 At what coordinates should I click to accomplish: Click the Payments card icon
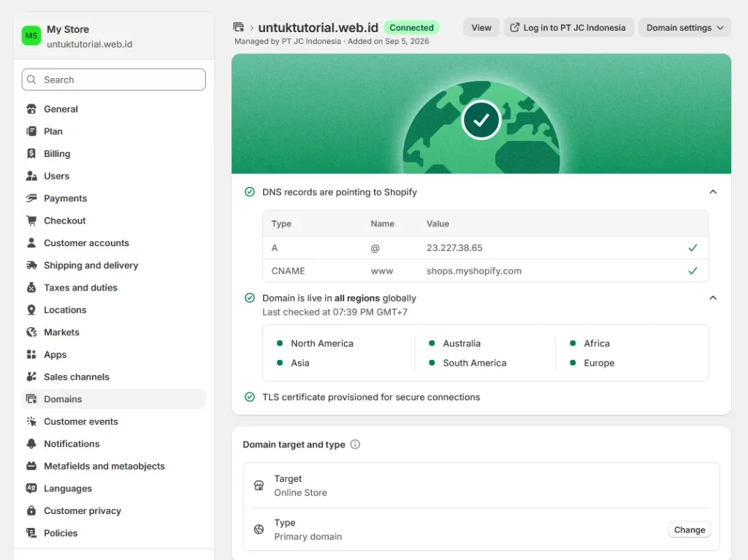(31, 199)
